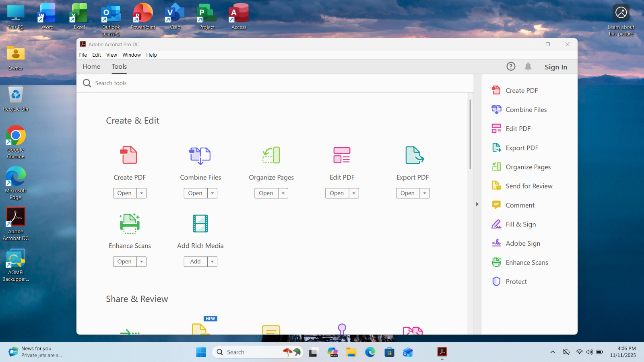
Task: Switch to the Home tab
Action: [x=91, y=66]
